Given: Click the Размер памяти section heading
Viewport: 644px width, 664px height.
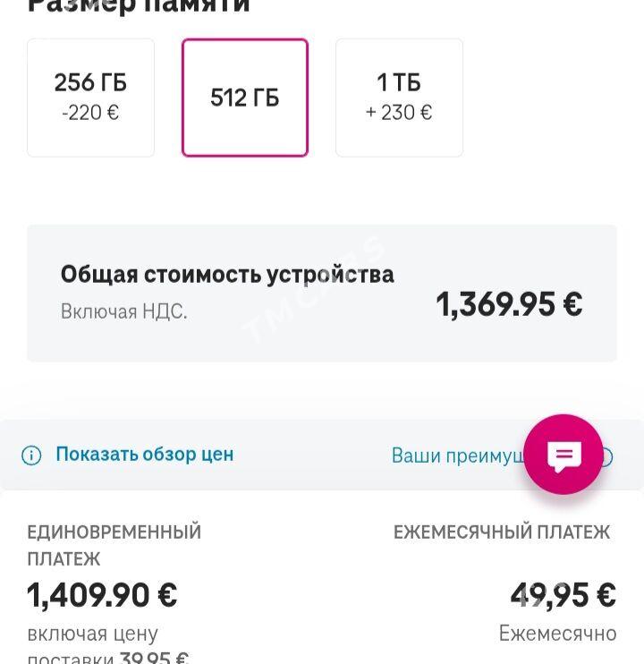Looking at the screenshot, I should pyautogui.click(x=139, y=6).
